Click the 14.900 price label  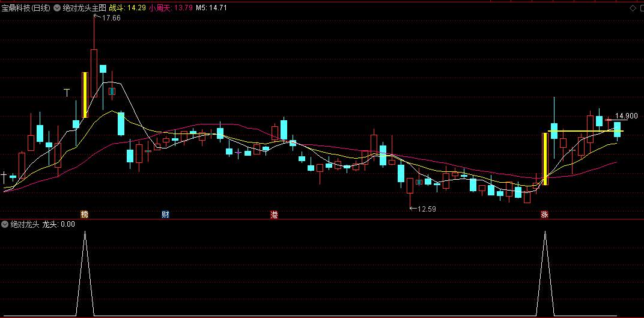tap(627, 116)
